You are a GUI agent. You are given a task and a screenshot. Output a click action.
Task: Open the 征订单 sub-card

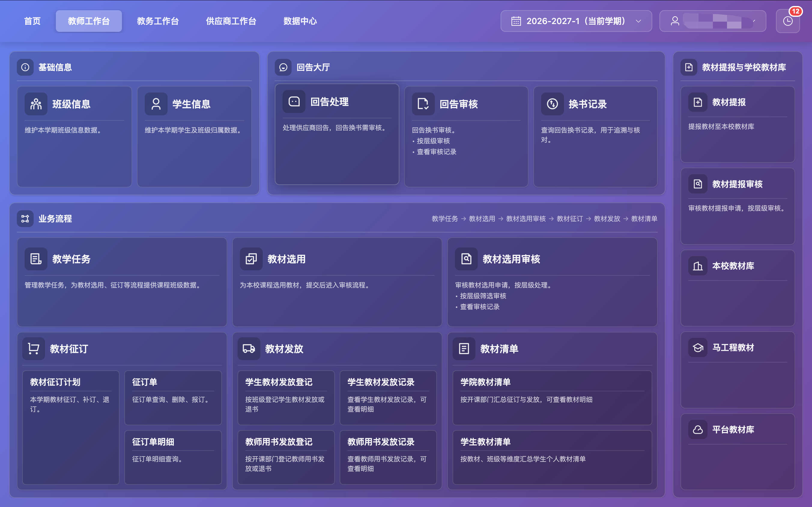pos(173,398)
